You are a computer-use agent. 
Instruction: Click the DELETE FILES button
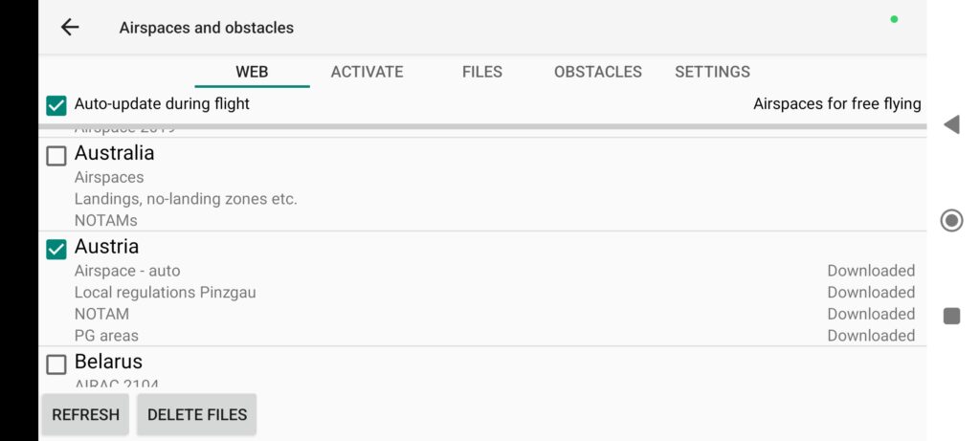point(197,414)
